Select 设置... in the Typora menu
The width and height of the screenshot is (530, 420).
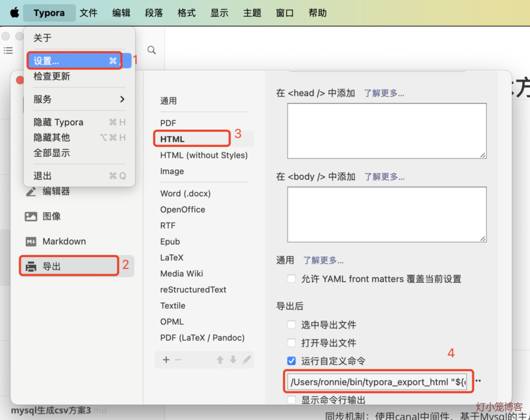[x=79, y=61]
